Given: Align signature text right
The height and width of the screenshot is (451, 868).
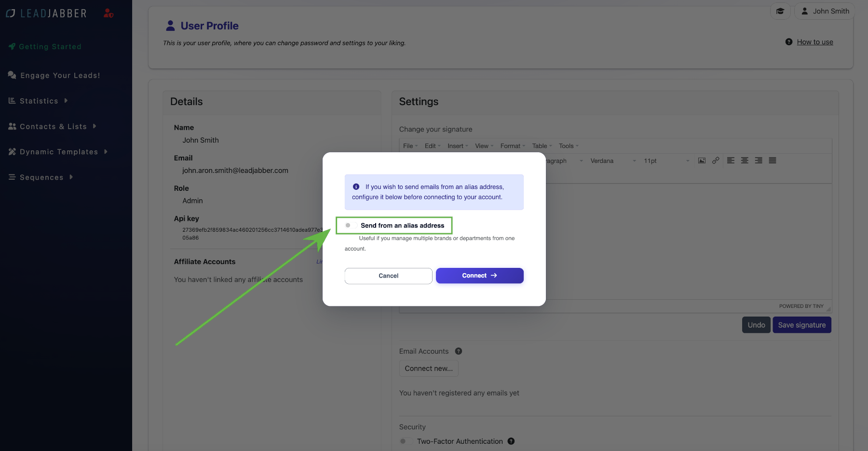Looking at the screenshot, I should pyautogui.click(x=759, y=160).
